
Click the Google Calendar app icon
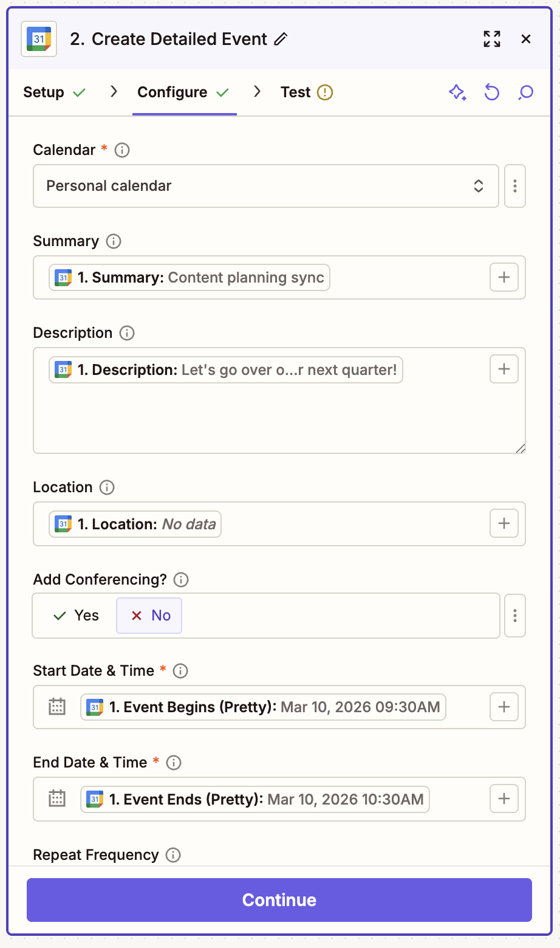tap(38, 38)
